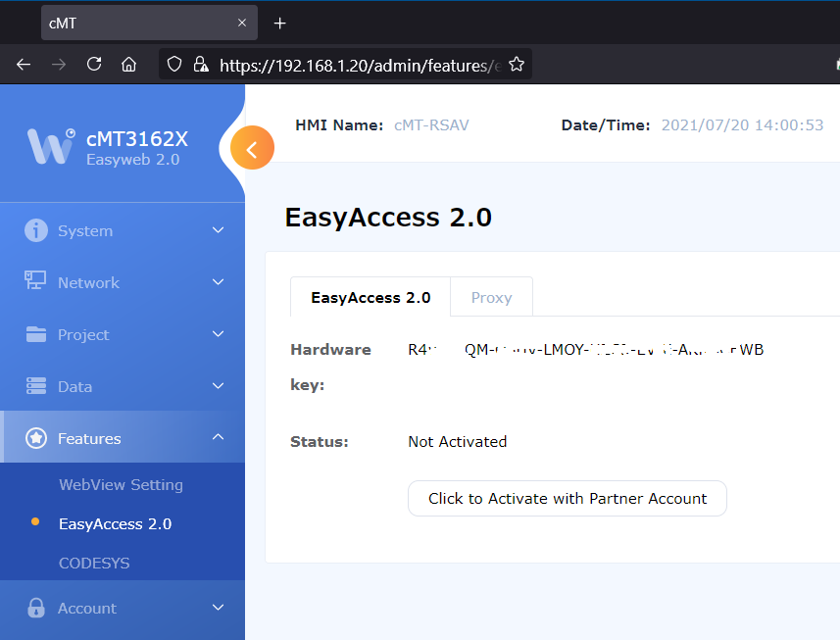The width and height of the screenshot is (840, 640).
Task: Collapse sidebar with orange arrow button
Action: (x=252, y=149)
